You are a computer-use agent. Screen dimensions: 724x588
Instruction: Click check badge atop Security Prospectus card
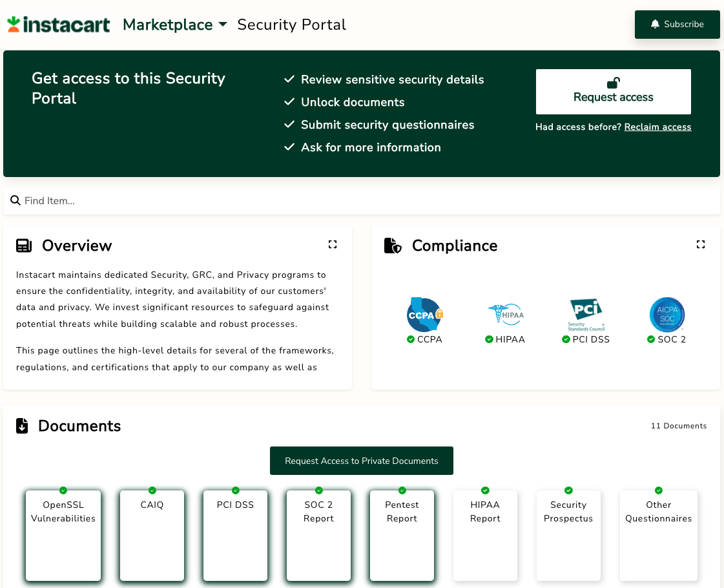pos(568,490)
